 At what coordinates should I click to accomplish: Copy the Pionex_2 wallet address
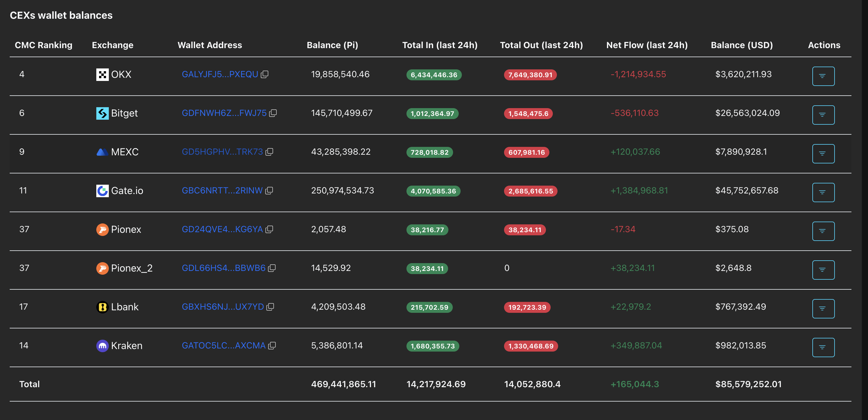click(272, 268)
